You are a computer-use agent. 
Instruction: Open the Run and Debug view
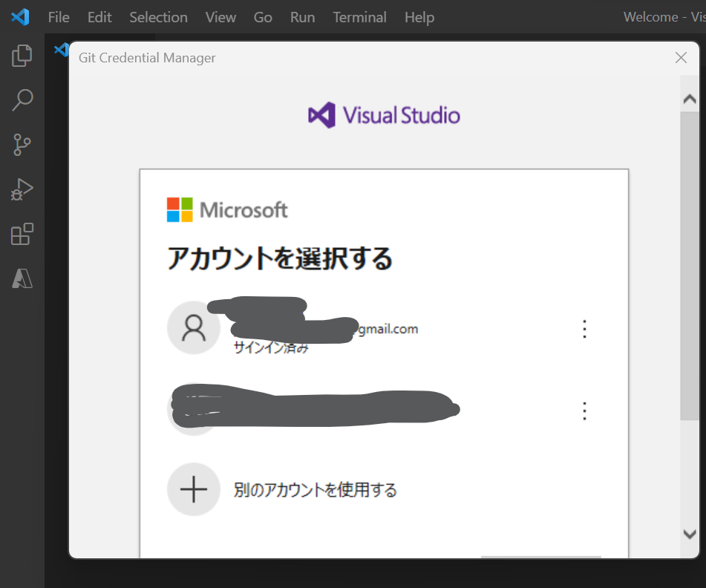[22, 189]
